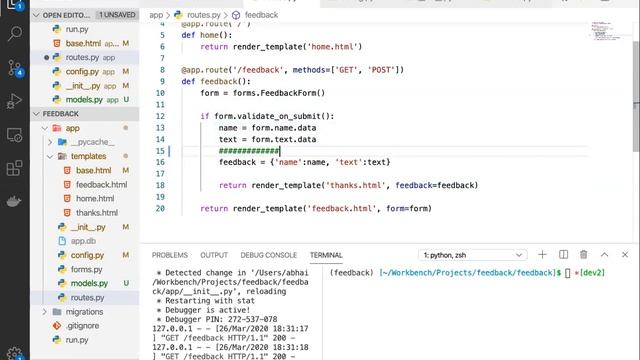
Task: Open forms.py in the file tree
Action: coord(85,269)
